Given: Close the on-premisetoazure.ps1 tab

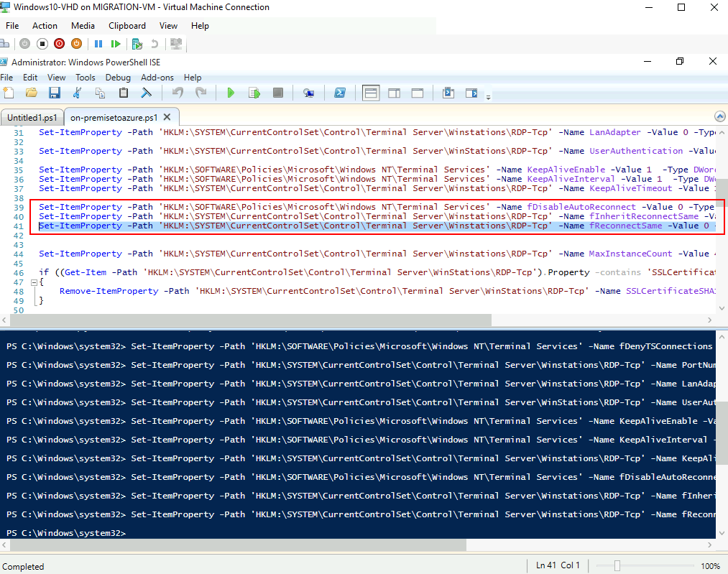Looking at the screenshot, I should click(x=167, y=117).
